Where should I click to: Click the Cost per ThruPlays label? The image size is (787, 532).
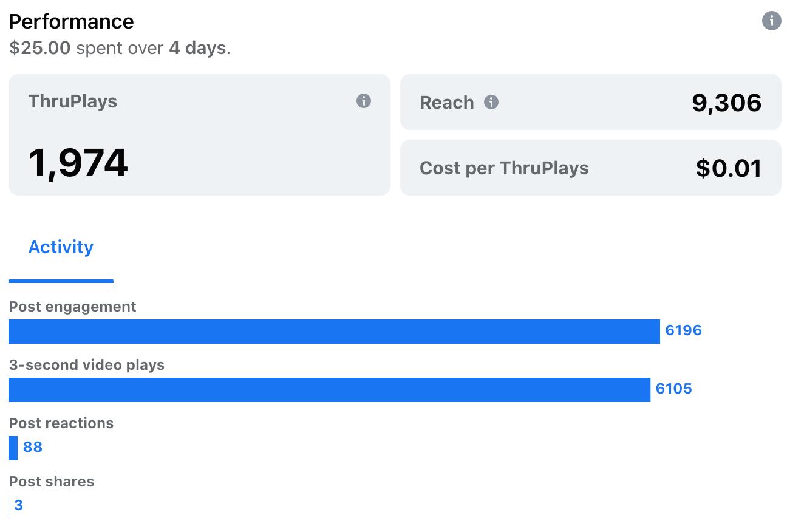[504, 168]
